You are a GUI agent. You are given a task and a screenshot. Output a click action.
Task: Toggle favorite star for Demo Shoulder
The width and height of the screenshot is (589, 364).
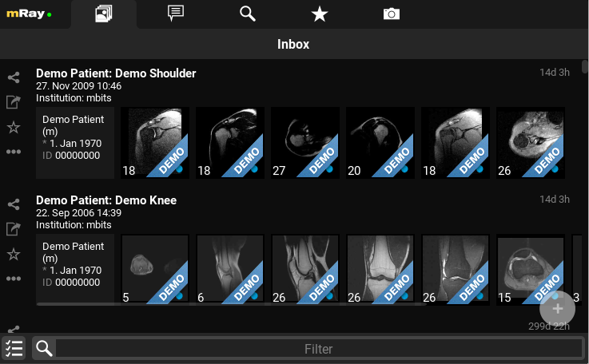(14, 127)
